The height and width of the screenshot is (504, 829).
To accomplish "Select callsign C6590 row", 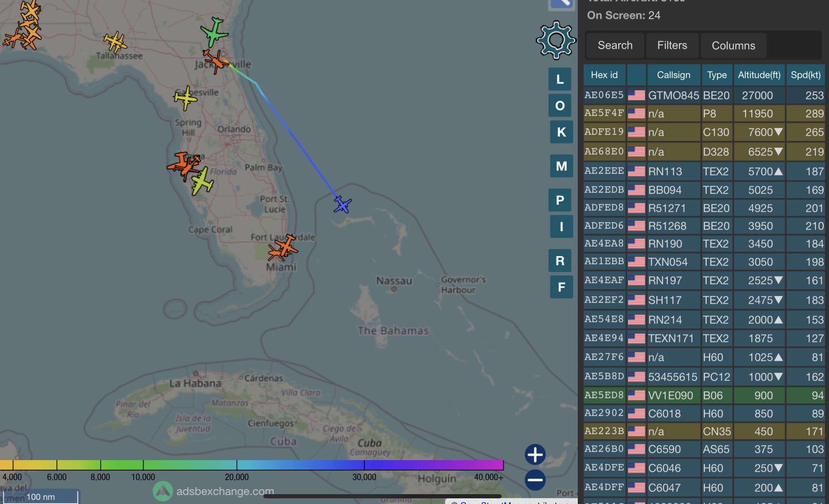I will click(x=704, y=449).
